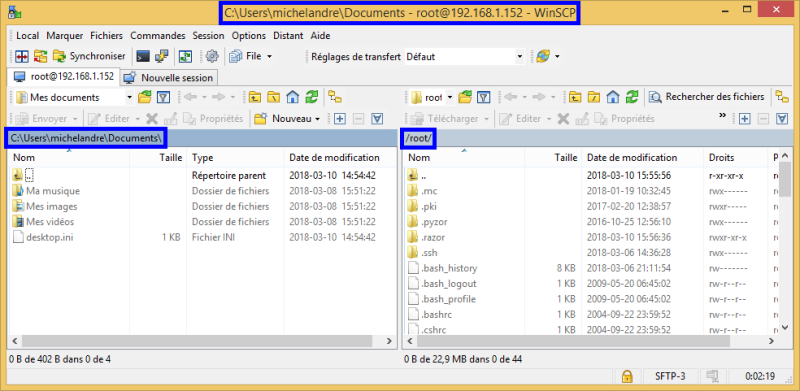
Task: Expand remote toolbar overflow chevron
Action: (x=722, y=116)
